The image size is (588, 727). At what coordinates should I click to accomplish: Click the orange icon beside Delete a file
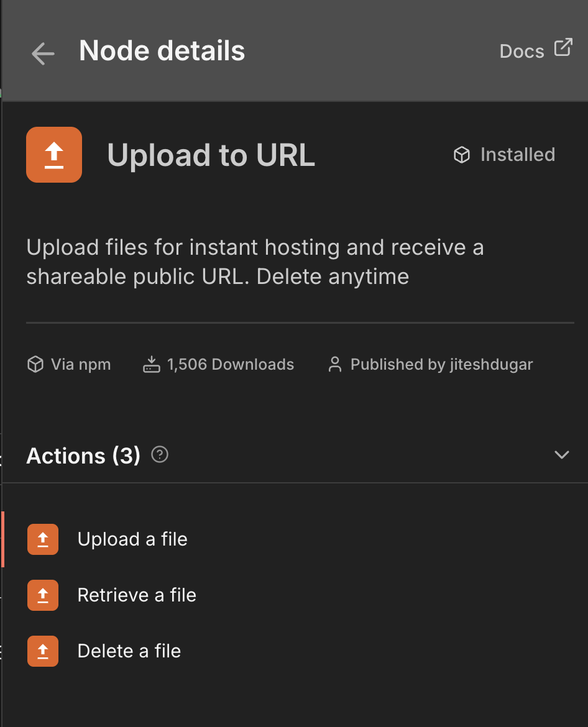pyautogui.click(x=43, y=651)
